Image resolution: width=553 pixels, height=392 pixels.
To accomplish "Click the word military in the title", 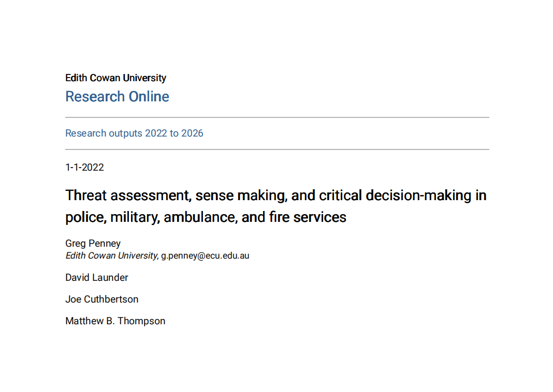I will [x=135, y=217].
